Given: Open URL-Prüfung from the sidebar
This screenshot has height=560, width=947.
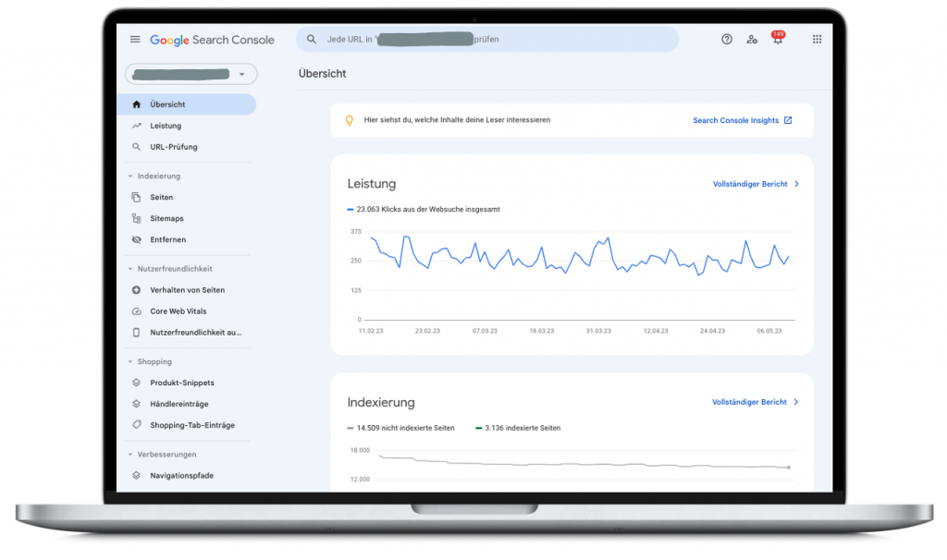Looking at the screenshot, I should click(x=173, y=147).
